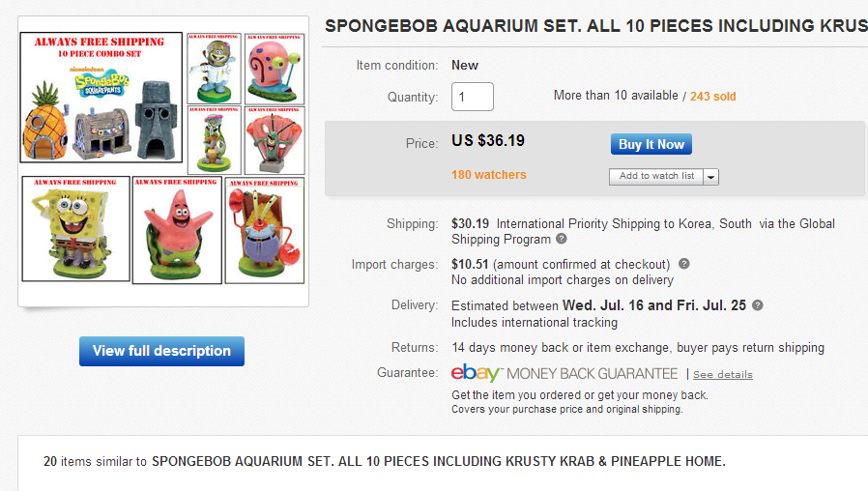Click the eBay logo in guarantee row
868x491 pixels.
pyautogui.click(x=476, y=373)
